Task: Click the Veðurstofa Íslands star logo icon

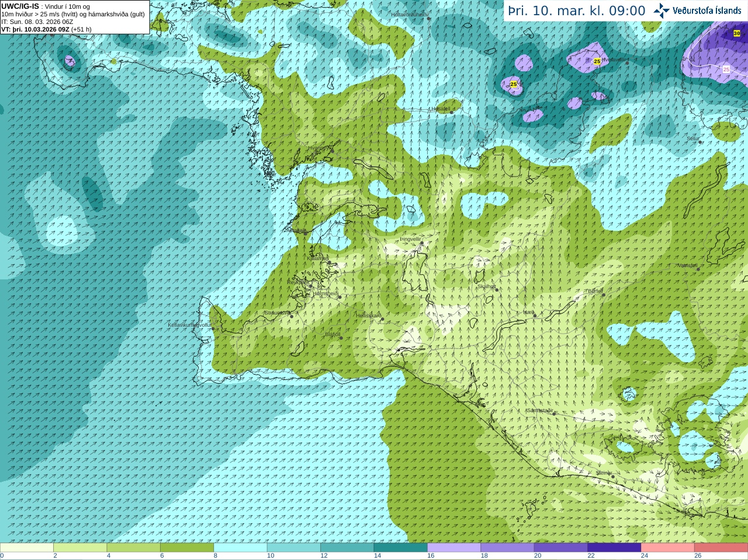Action: tap(661, 11)
